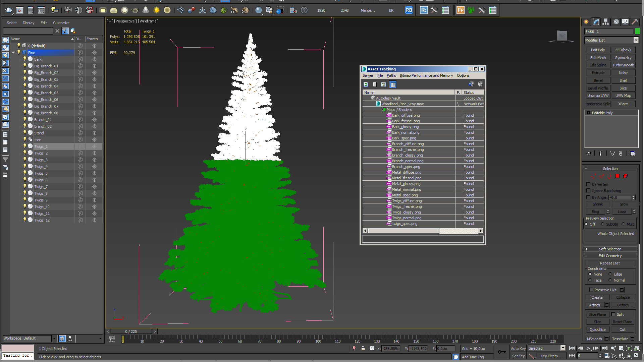Enable the Split checkbox

coord(613,314)
